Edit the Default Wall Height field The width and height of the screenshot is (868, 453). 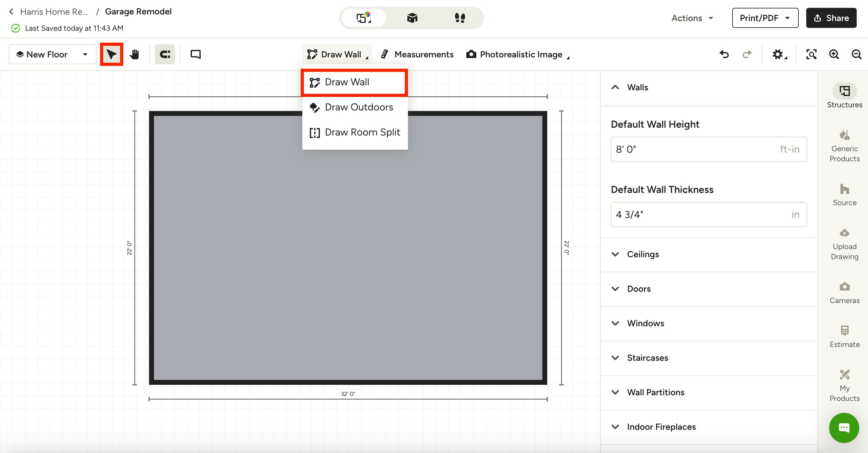click(709, 149)
